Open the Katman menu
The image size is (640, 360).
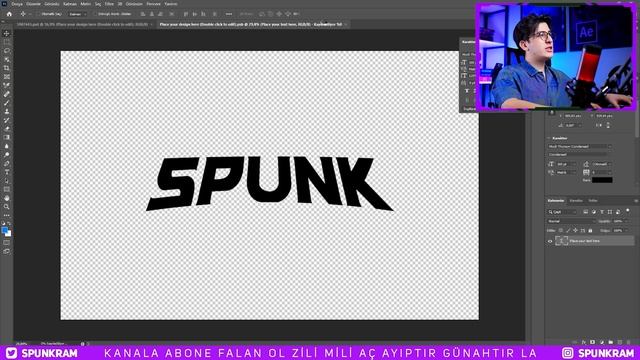70,4
